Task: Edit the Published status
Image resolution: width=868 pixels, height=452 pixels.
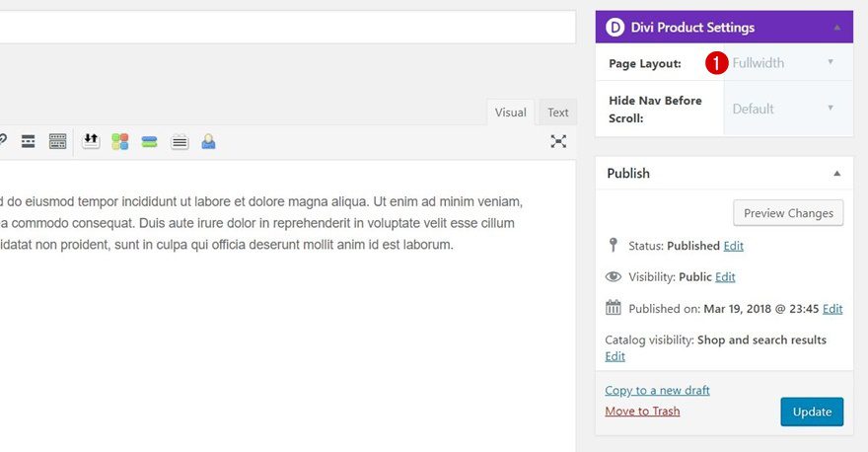Action: (734, 246)
